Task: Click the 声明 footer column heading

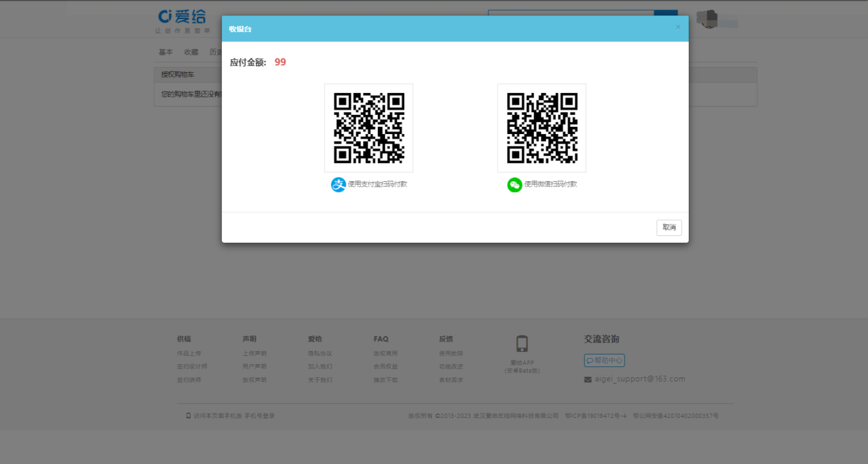Action: coord(250,339)
